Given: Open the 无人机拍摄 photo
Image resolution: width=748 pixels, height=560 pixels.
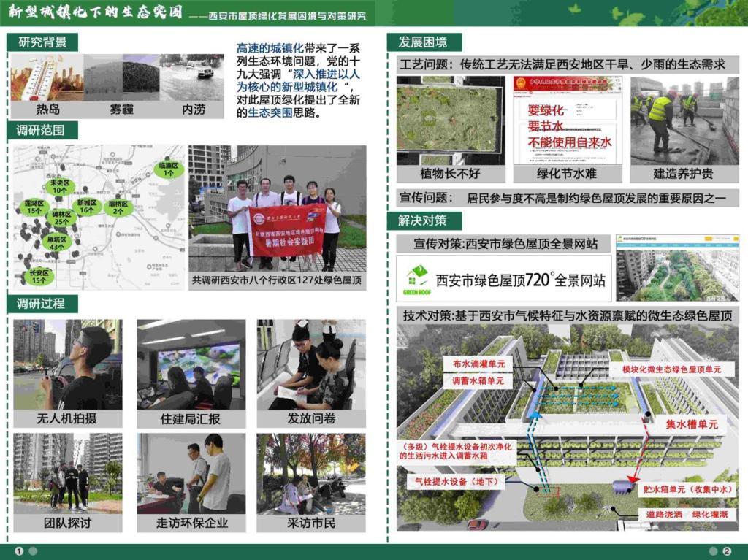Looking at the screenshot, I should click(68, 365).
